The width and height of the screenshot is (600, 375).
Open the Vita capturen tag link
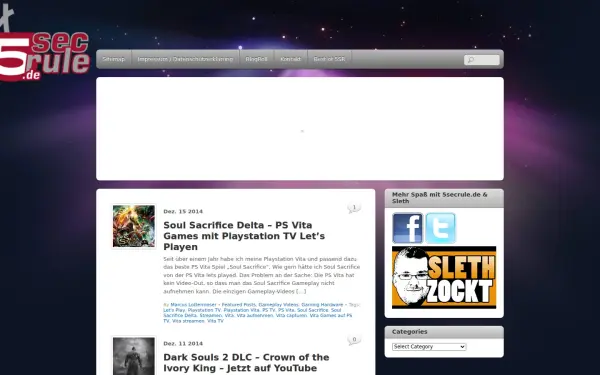point(291,315)
